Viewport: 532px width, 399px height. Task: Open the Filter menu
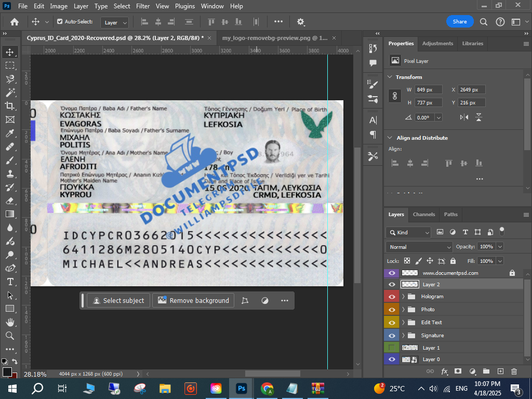pos(143,6)
